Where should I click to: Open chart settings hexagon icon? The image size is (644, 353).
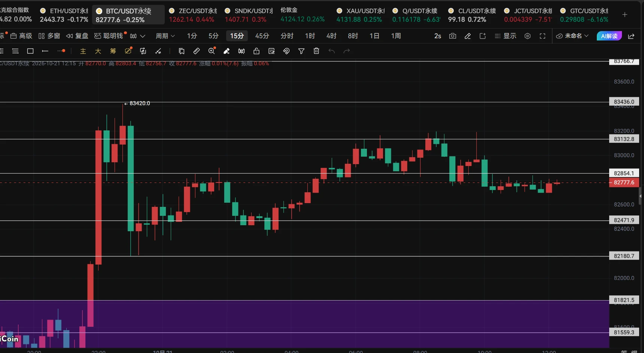coord(528,36)
